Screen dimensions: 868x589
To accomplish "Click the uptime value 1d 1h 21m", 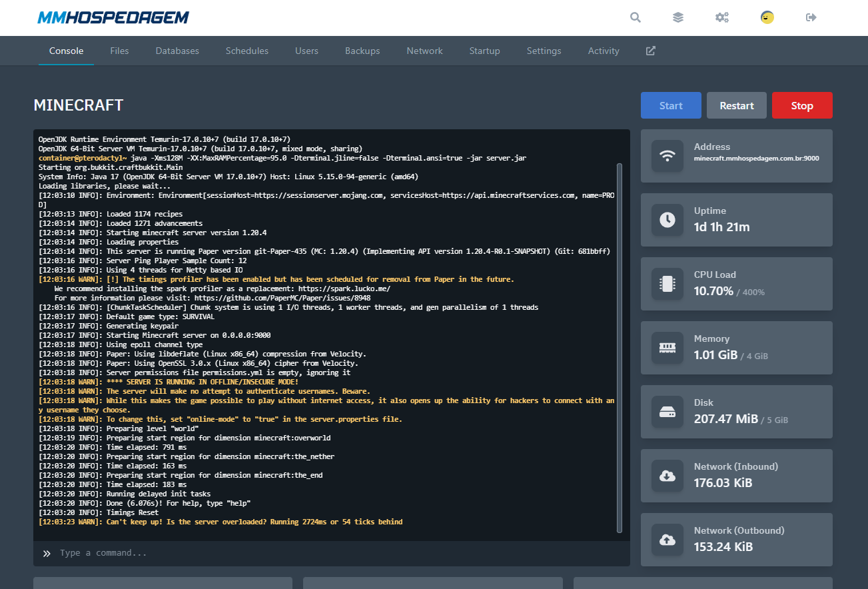I will point(721,227).
